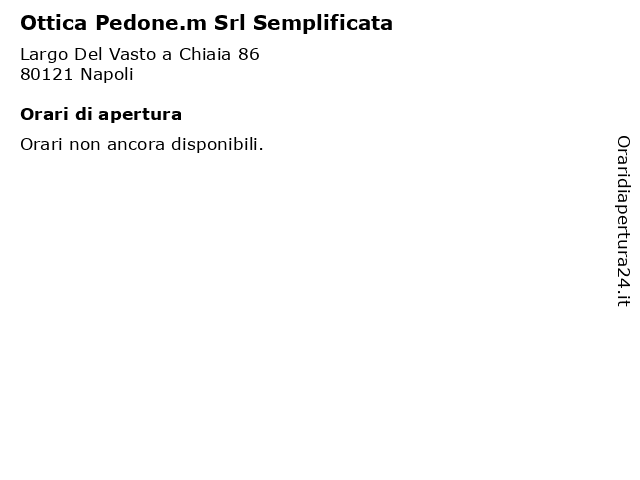Click Orari in the bold opening-hours heading

click(x=44, y=114)
